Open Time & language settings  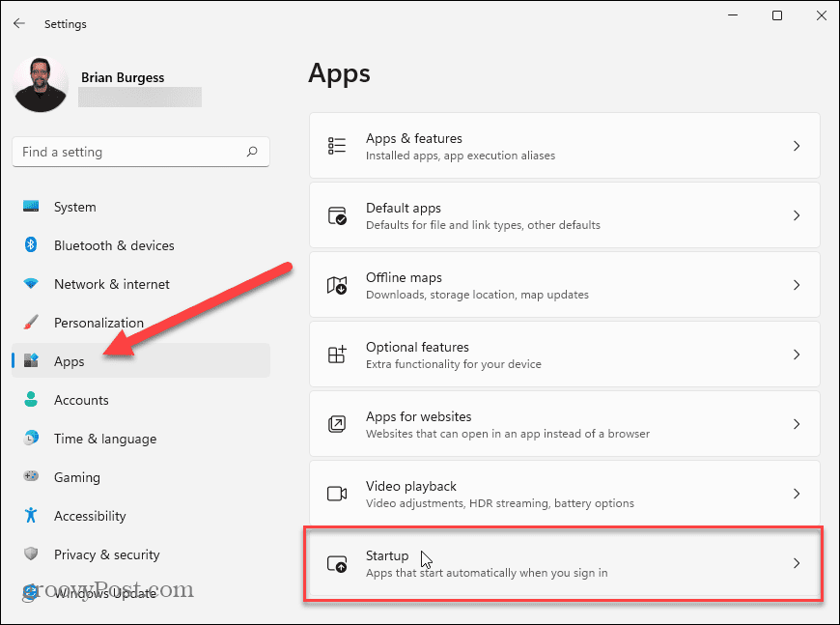(x=100, y=439)
